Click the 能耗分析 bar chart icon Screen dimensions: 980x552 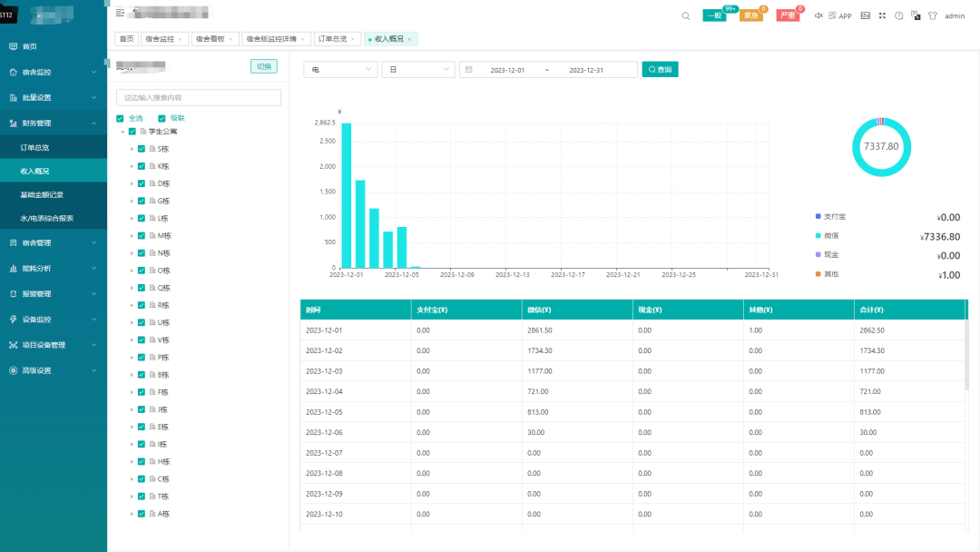coord(13,268)
